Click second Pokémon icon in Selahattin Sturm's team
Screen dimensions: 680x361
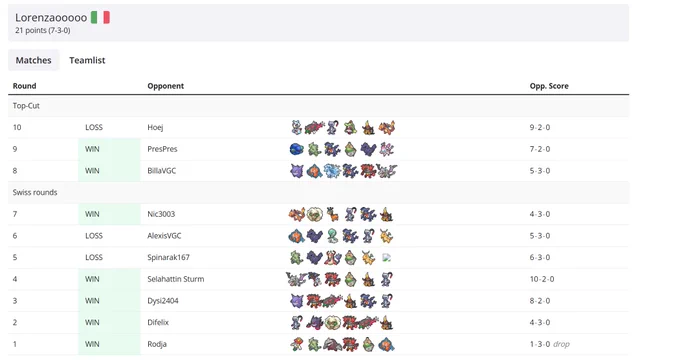point(315,279)
